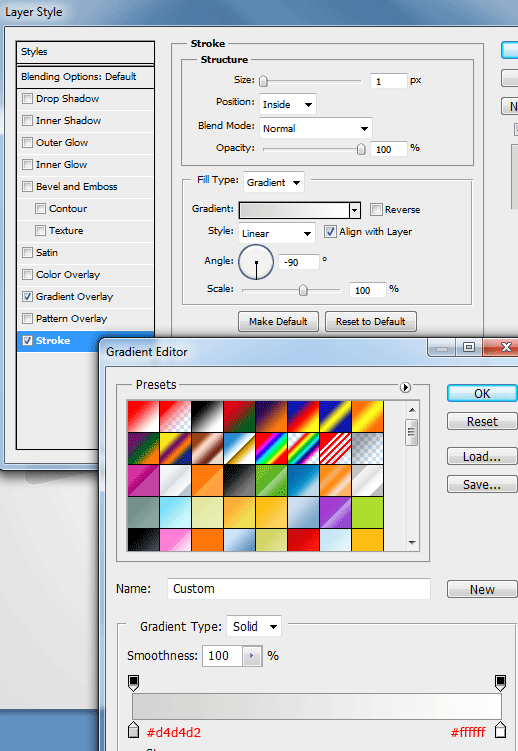The width and height of the screenshot is (518, 751).
Task: Select the red-to-green gradient preset
Action: coord(239,416)
